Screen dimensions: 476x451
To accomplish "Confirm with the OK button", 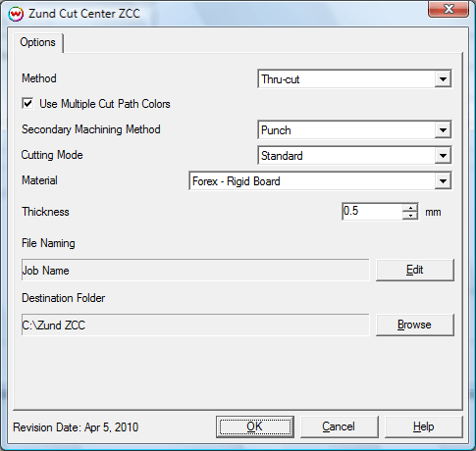I will 255,426.
